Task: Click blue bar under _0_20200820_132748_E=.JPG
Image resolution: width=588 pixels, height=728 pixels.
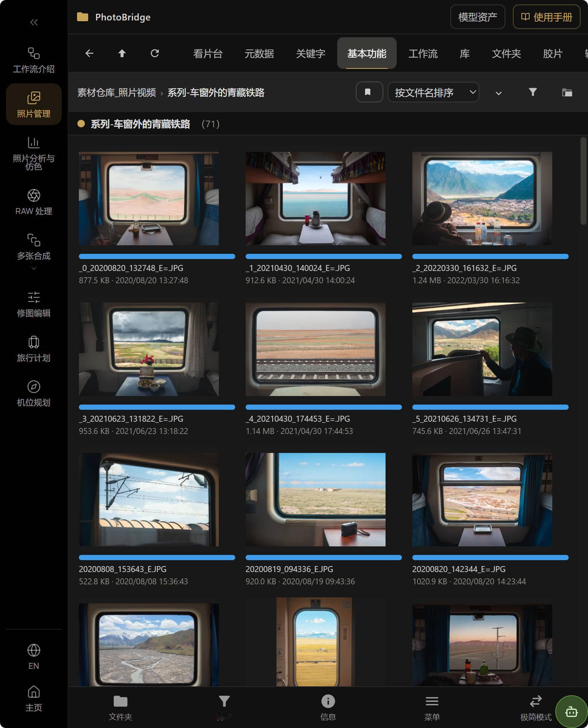Action: (157, 256)
